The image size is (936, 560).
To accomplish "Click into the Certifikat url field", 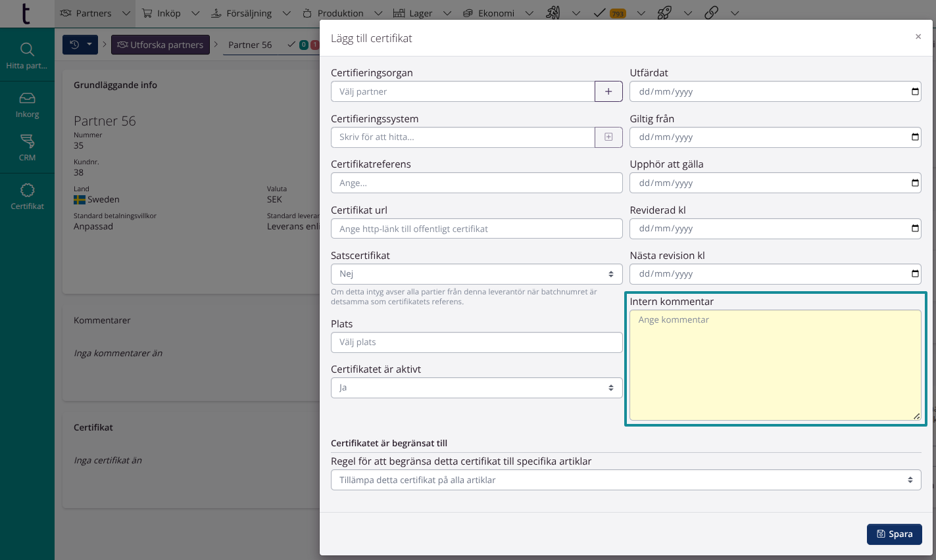I will click(476, 229).
